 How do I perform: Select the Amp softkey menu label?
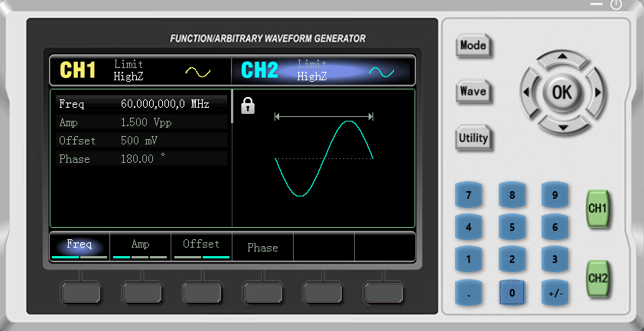[x=140, y=245]
